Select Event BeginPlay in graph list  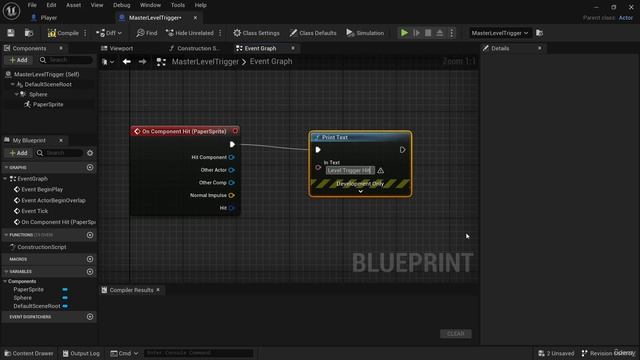pyautogui.click(x=42, y=189)
